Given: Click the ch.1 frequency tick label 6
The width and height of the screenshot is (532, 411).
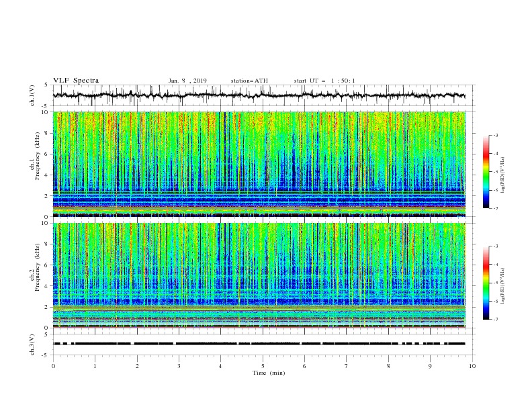Looking at the screenshot, I should (x=47, y=154).
